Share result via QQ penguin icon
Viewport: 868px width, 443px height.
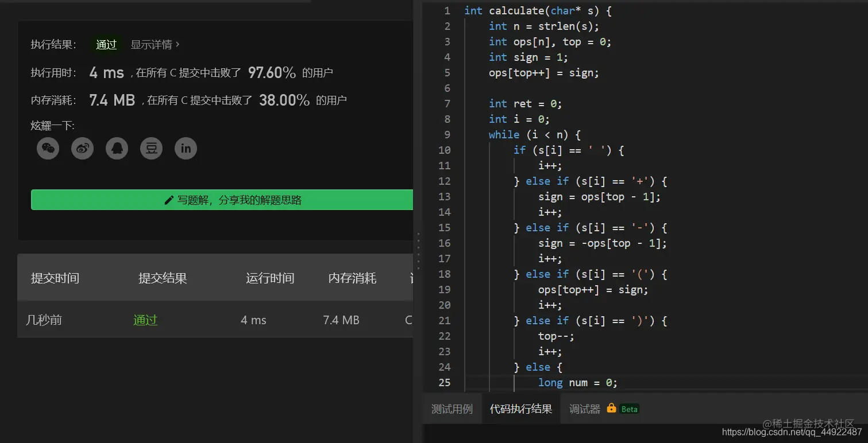(x=117, y=149)
